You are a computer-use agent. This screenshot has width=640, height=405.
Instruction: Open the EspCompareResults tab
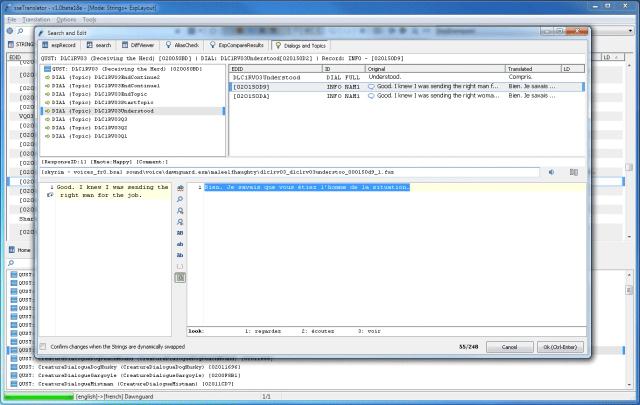coord(237,45)
